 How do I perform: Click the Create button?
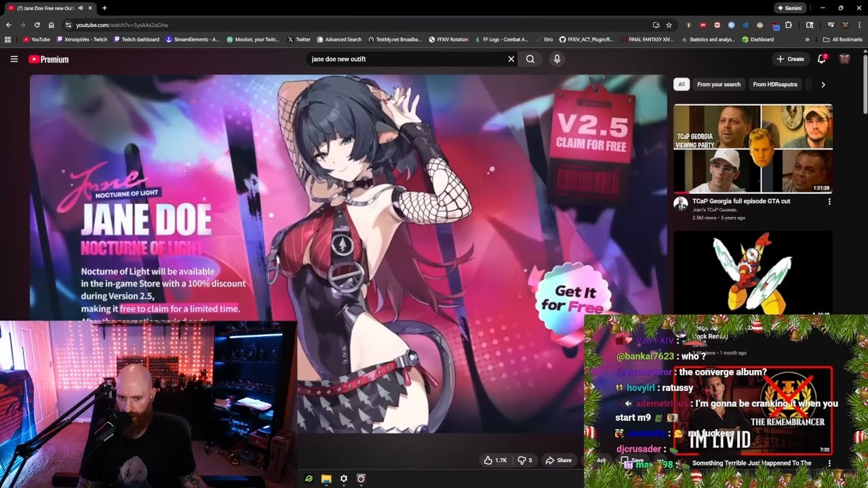[x=791, y=59]
